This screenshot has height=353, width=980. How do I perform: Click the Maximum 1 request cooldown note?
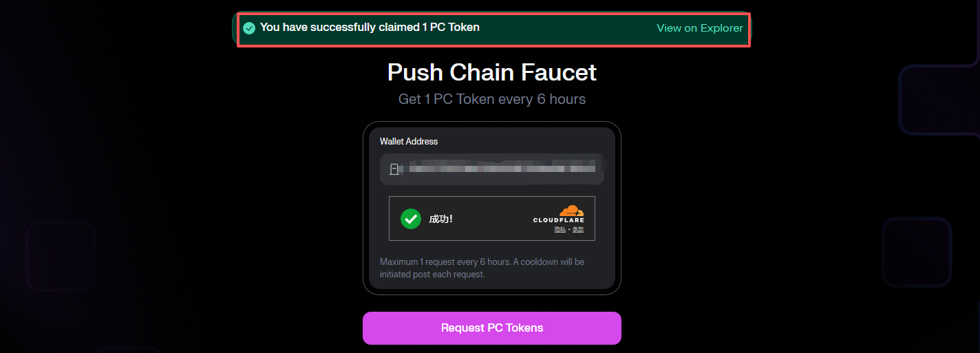pos(482,268)
